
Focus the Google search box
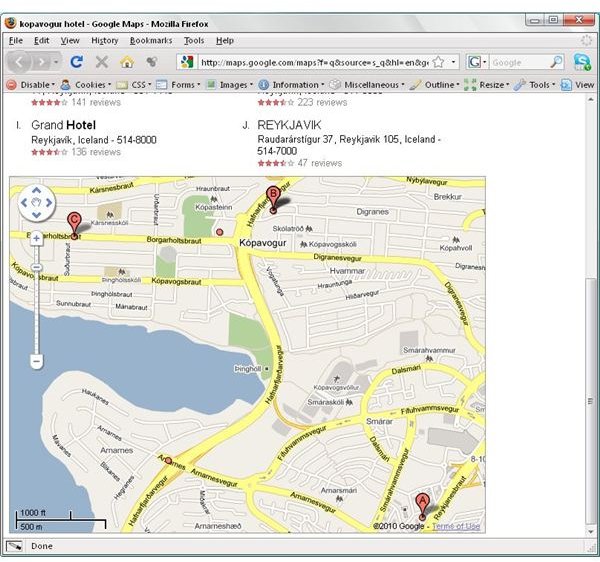519,62
